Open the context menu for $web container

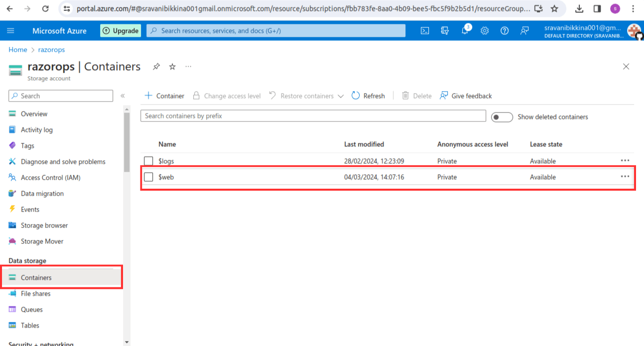pos(625,176)
